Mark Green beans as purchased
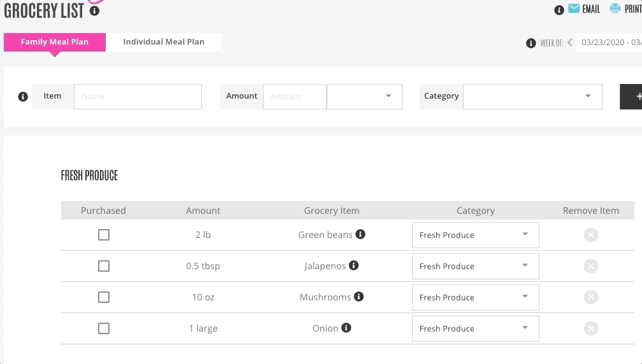This screenshot has height=364, width=642. click(x=104, y=235)
